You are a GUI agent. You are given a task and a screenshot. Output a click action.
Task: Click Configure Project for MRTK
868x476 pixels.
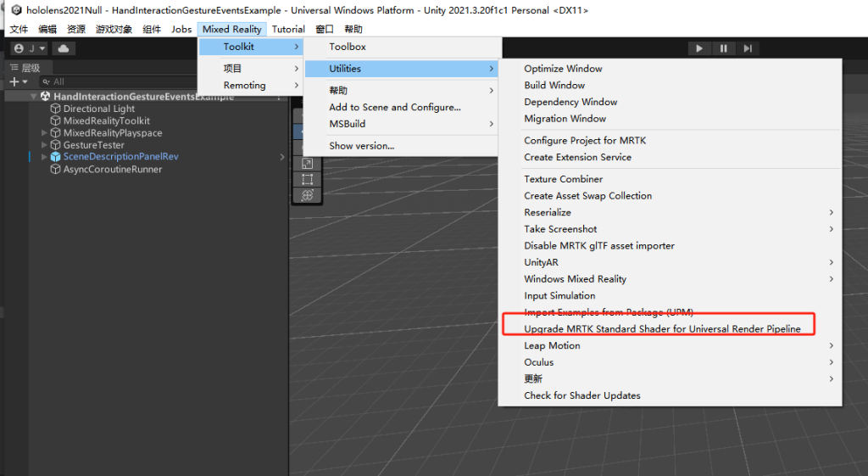point(670,140)
